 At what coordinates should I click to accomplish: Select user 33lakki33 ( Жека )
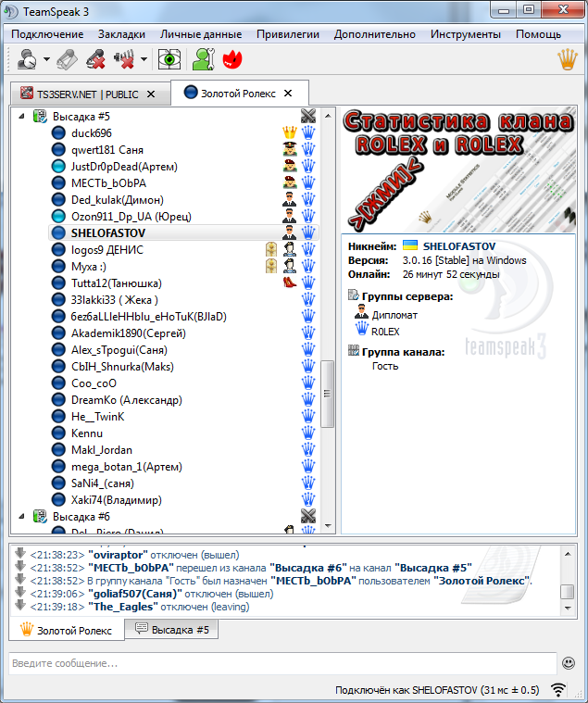point(114,300)
